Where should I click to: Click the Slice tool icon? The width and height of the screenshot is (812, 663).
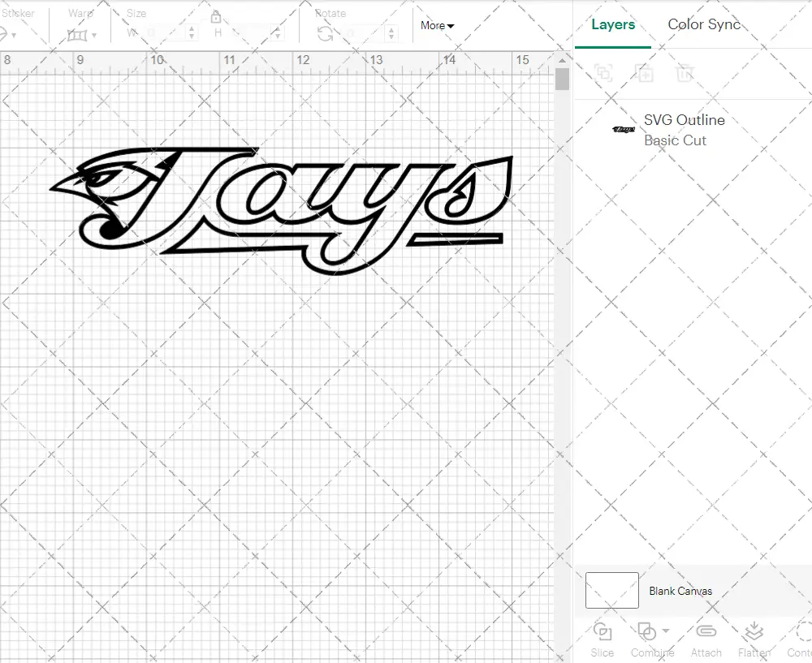[x=603, y=632]
